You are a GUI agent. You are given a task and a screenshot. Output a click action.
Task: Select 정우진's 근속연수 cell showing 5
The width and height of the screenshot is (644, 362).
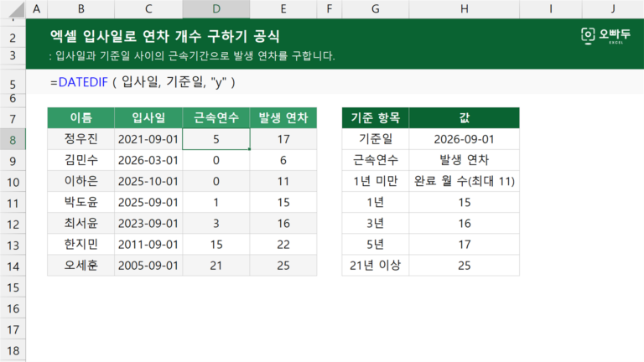(x=216, y=139)
